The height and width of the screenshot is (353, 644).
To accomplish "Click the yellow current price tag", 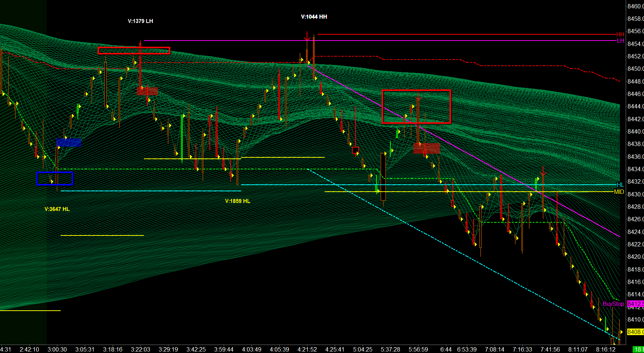I will [635, 332].
